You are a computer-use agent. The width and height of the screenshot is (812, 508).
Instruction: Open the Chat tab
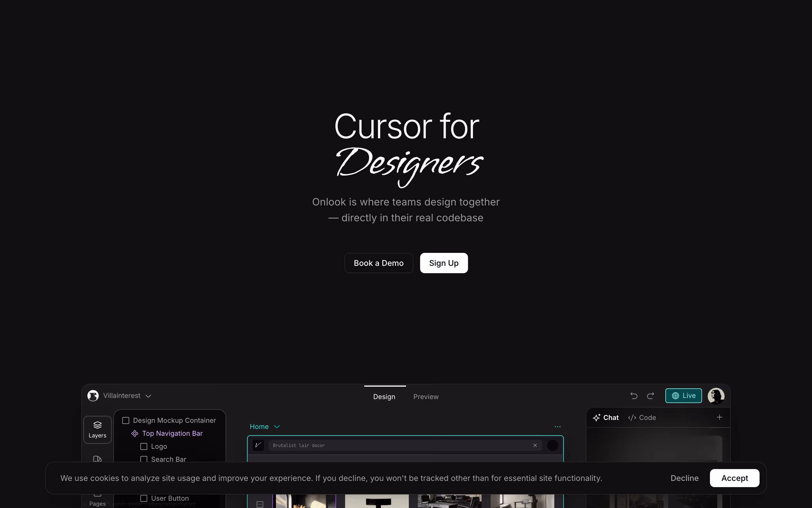point(606,418)
